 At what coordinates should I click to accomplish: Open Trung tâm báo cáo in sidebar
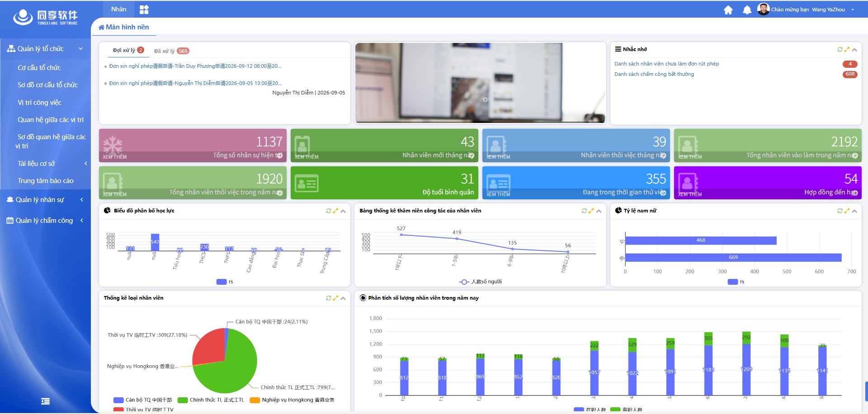tap(46, 181)
